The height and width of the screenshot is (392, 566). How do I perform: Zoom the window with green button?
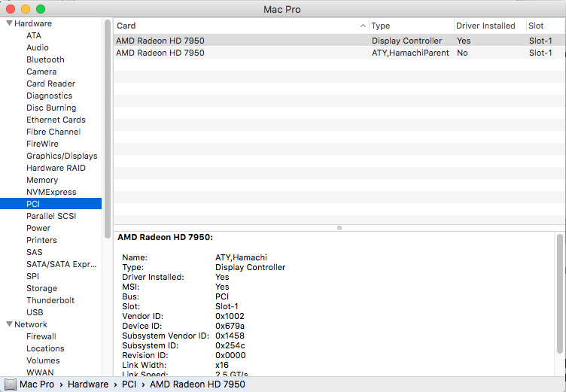pyautogui.click(x=41, y=9)
